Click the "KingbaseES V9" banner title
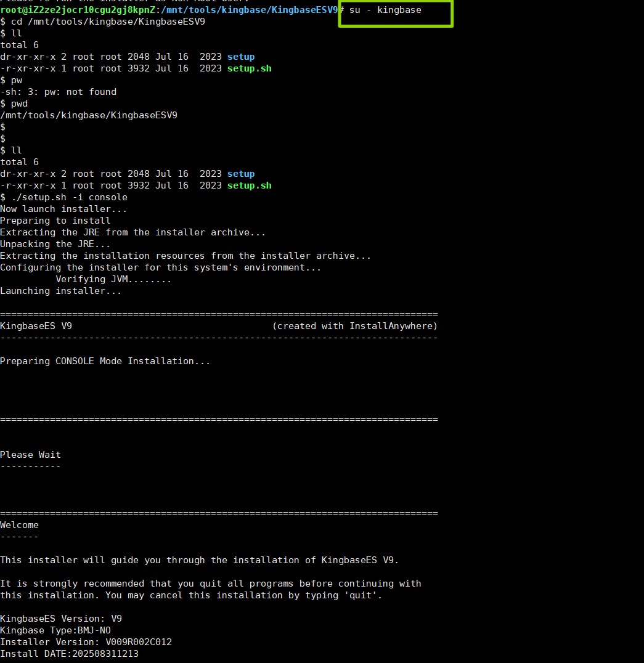This screenshot has width=644, height=663. click(x=36, y=326)
